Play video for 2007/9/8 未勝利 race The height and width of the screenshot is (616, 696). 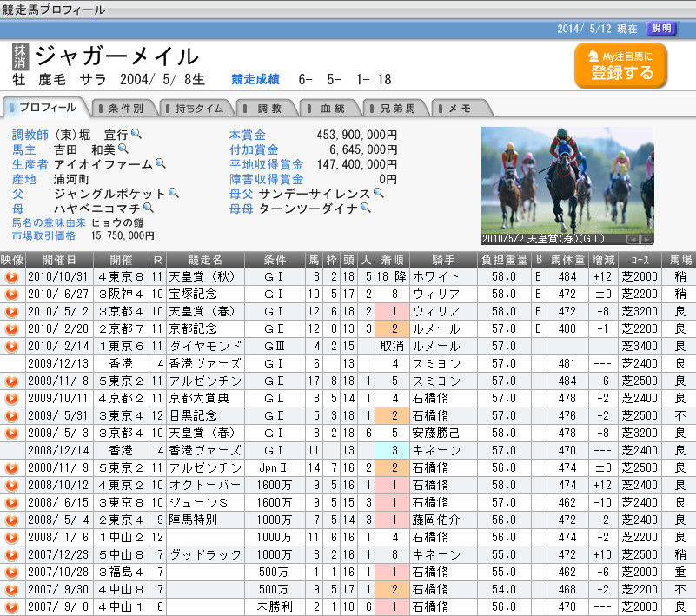point(12,606)
